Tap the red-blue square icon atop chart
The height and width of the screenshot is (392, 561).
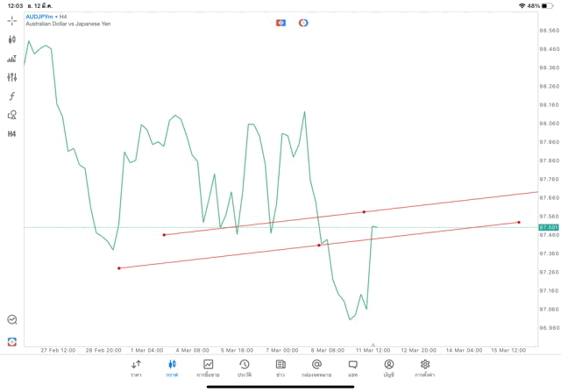point(280,23)
